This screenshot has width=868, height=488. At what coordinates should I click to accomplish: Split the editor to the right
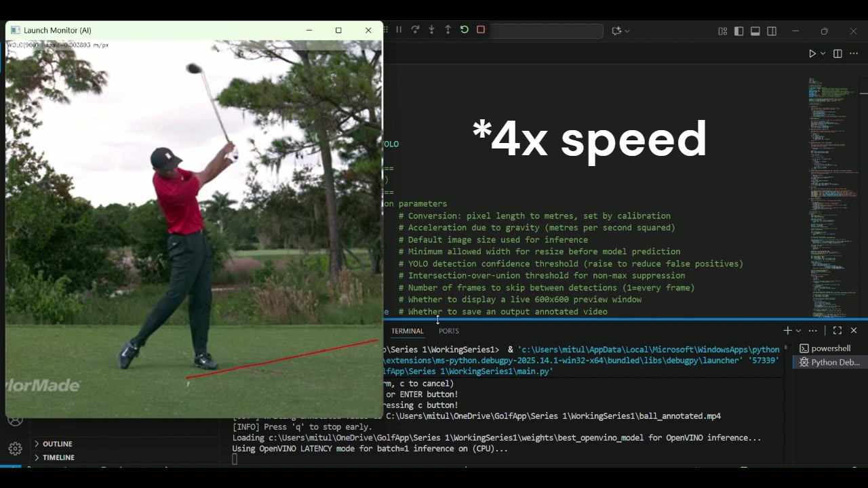(x=837, y=54)
